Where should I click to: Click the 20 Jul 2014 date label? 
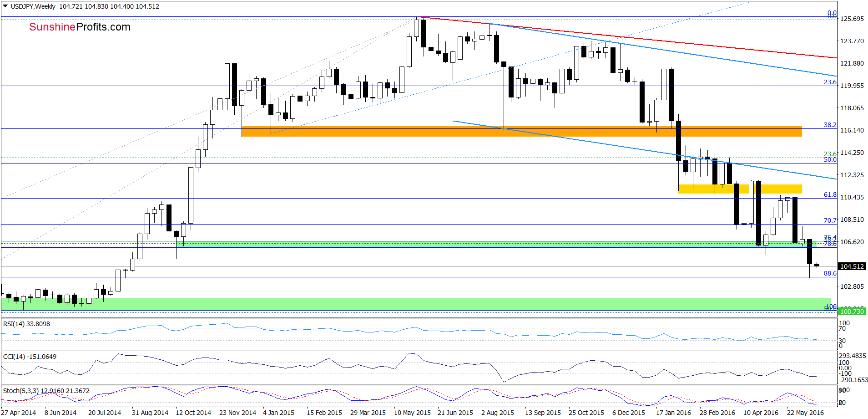(x=105, y=413)
